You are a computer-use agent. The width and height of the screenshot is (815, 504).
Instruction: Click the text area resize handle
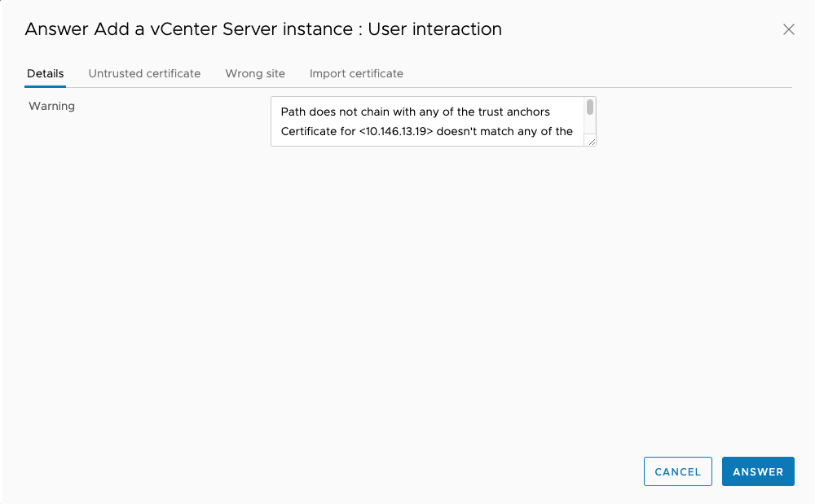(x=592, y=141)
